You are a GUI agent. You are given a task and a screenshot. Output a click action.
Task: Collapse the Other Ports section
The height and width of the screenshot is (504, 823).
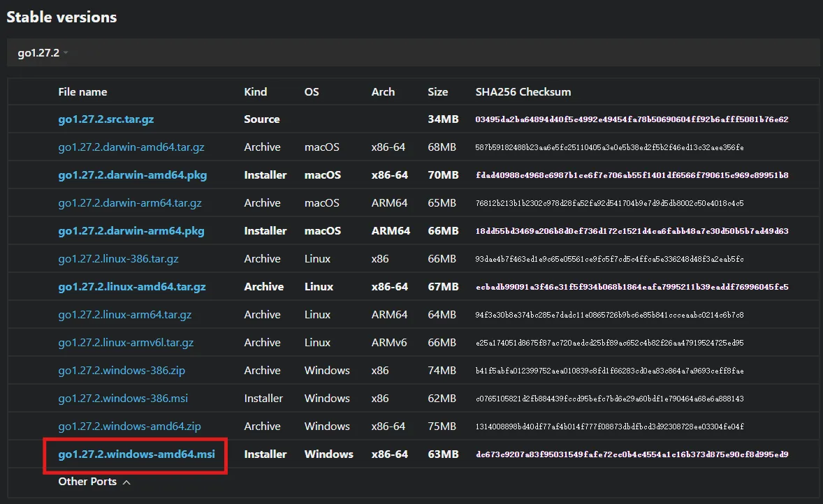click(94, 482)
